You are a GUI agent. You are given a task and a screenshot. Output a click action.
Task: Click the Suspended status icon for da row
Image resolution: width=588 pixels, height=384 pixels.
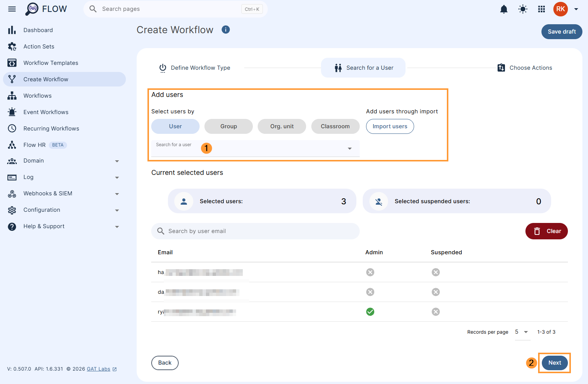tap(436, 292)
